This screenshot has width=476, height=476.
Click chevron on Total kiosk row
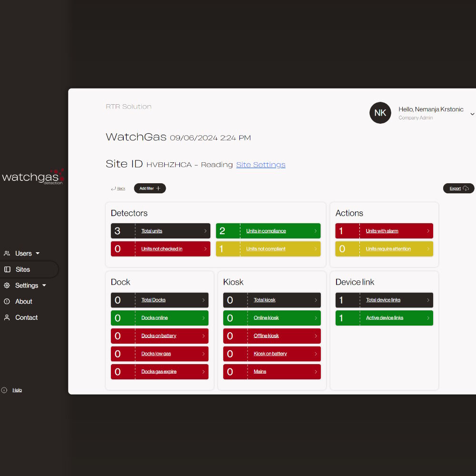coord(316,300)
